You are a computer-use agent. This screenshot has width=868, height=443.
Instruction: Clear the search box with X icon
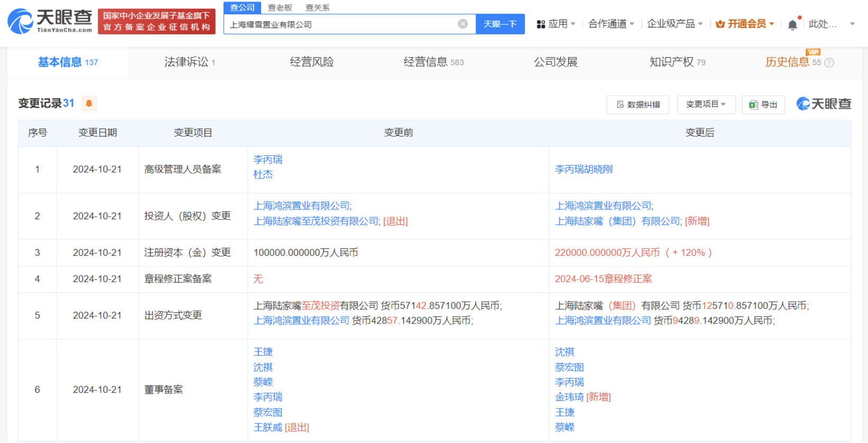[x=463, y=24]
